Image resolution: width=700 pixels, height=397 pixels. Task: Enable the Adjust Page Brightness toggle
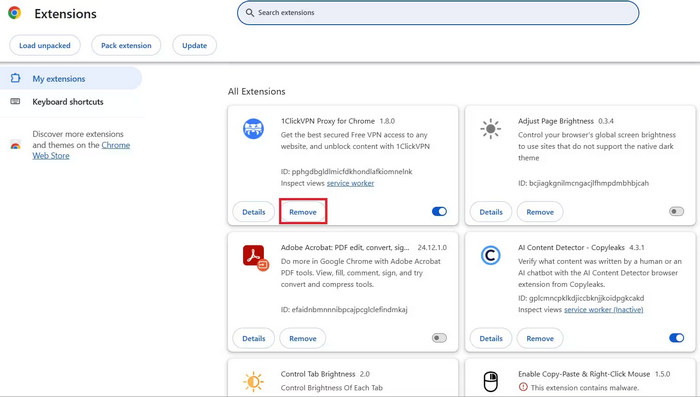coord(676,211)
